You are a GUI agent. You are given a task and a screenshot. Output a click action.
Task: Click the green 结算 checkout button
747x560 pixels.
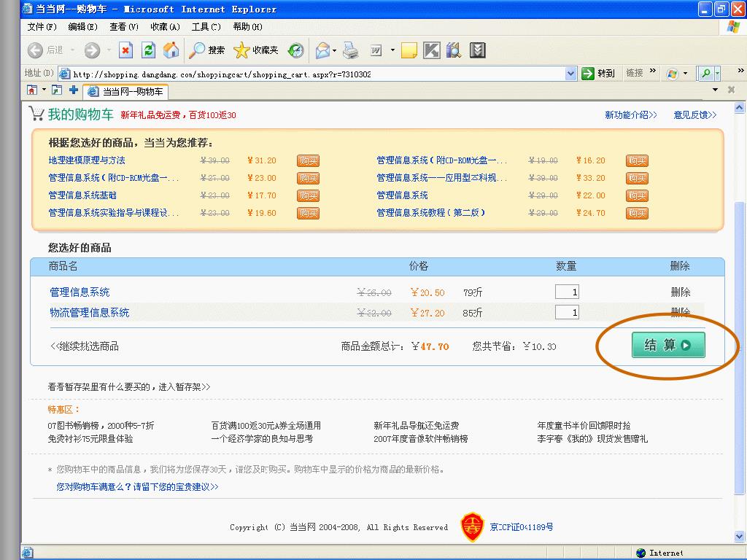pyautogui.click(x=668, y=345)
